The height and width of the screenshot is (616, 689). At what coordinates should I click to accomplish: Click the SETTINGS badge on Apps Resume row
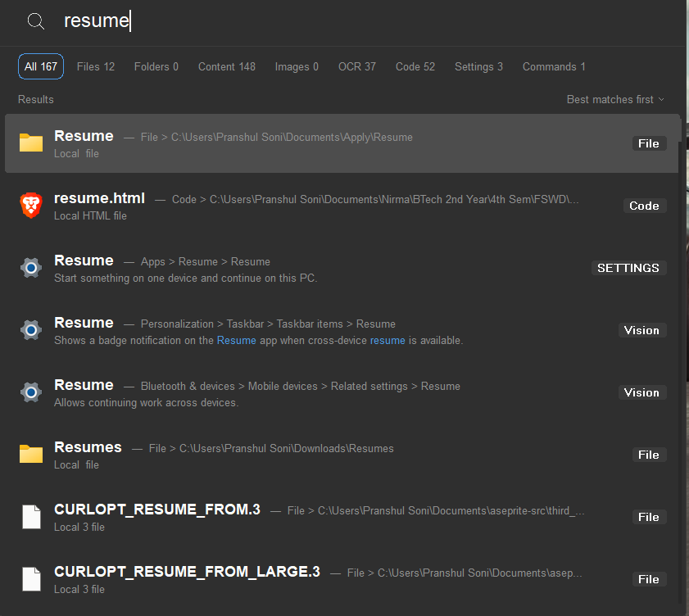coord(628,268)
